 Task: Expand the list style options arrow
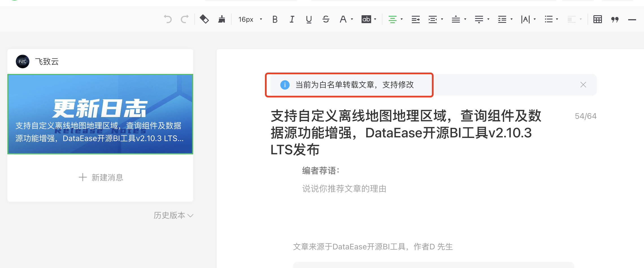pyautogui.click(x=557, y=19)
